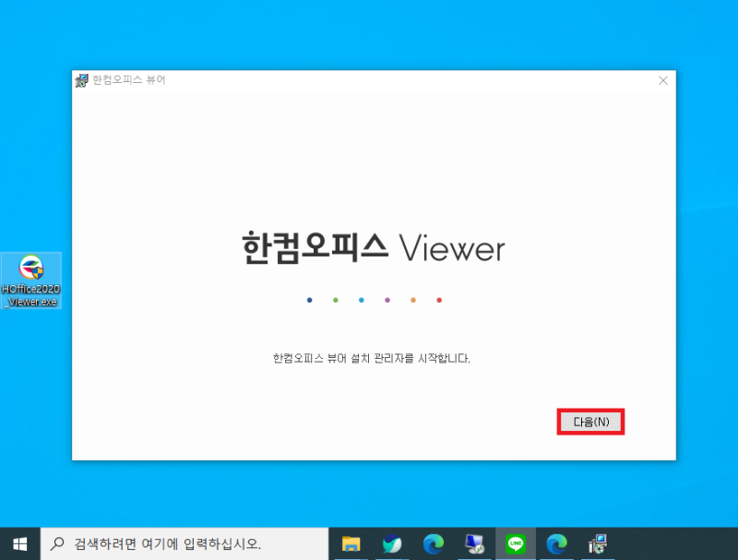The height and width of the screenshot is (560, 738).
Task: Close the 한컴오피스 뷰어 installer window
Action: point(663,81)
